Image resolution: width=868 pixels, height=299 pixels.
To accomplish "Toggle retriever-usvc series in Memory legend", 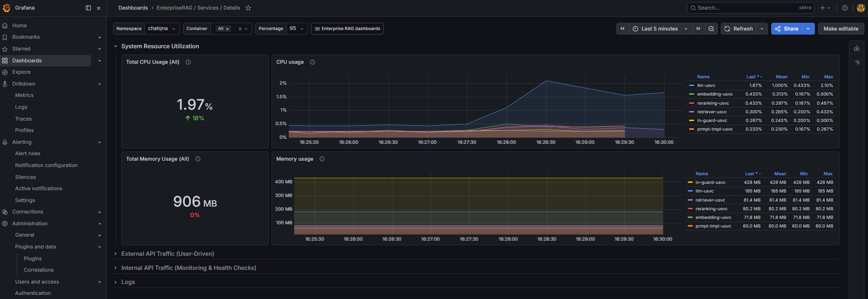I will [x=710, y=200].
